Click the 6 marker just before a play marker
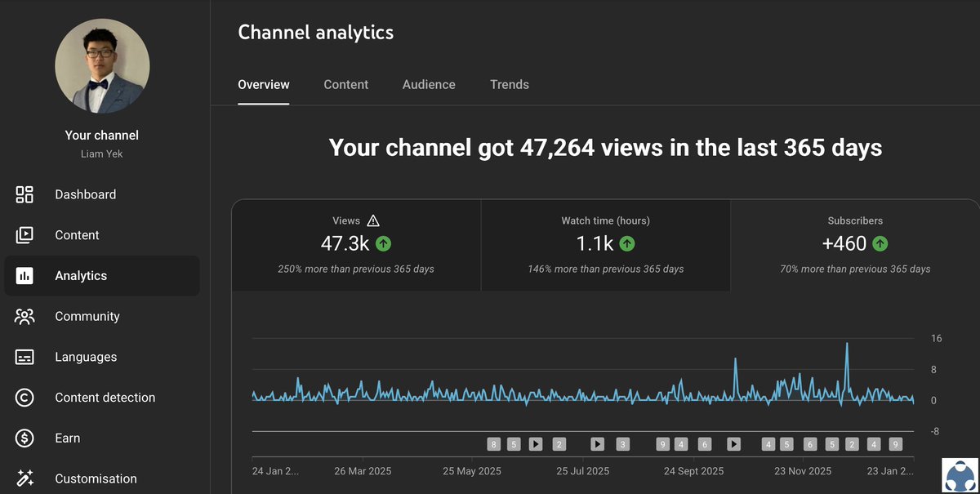Image resolution: width=980 pixels, height=494 pixels. 705,444
